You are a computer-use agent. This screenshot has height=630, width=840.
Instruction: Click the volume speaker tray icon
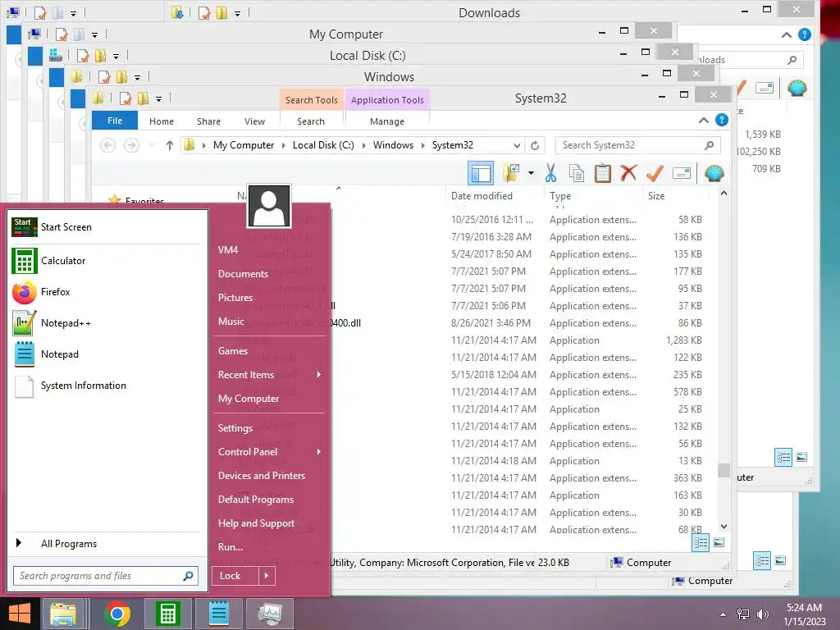coord(762,614)
